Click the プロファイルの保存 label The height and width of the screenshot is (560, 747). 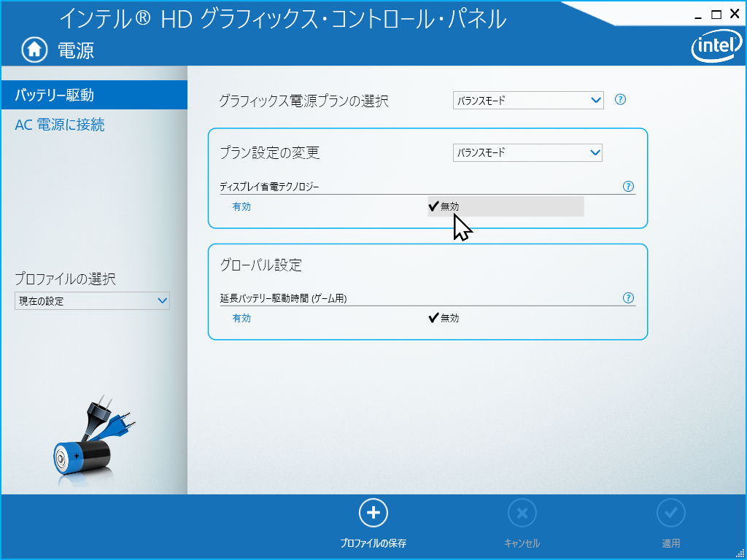click(x=373, y=543)
